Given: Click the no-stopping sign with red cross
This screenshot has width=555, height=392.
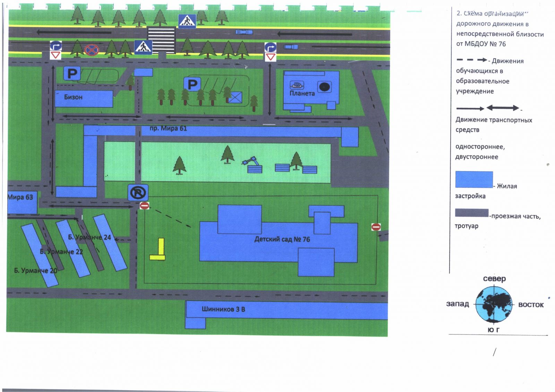Looking at the screenshot, I should point(92,50).
